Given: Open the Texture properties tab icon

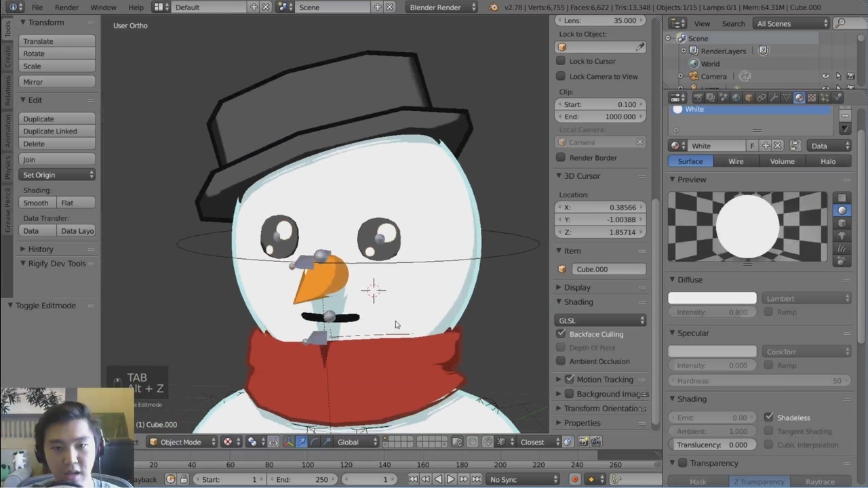Looking at the screenshot, I should [x=812, y=98].
